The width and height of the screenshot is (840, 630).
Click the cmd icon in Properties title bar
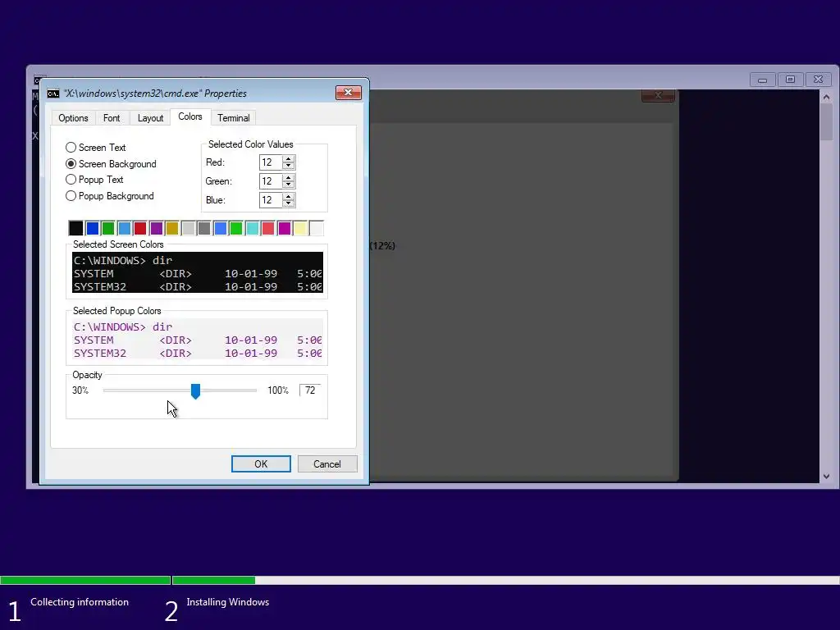(53, 94)
